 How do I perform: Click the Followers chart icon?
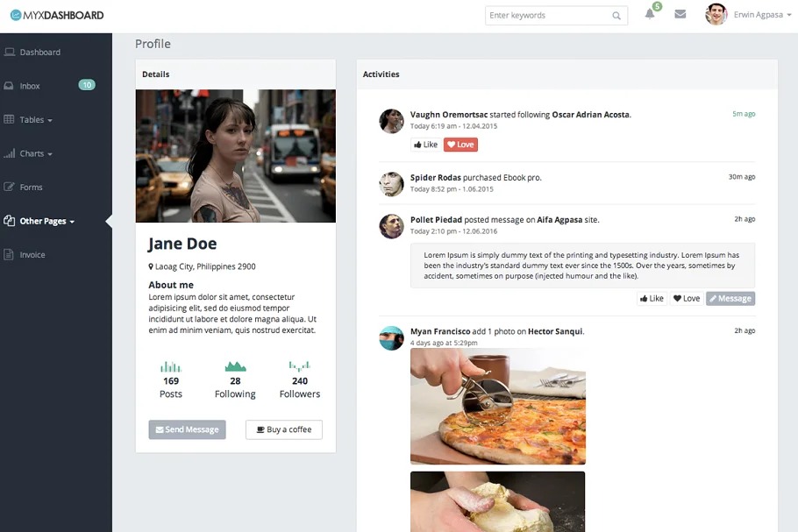[300, 365]
